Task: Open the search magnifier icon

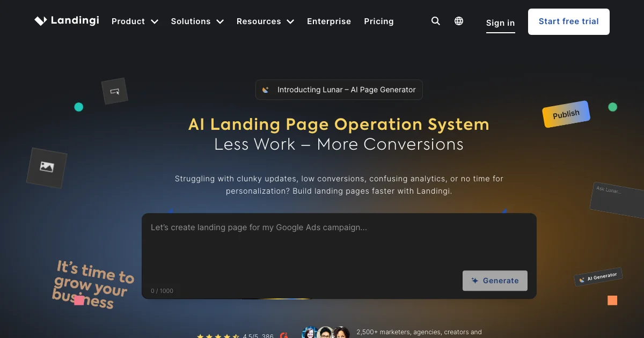Action: 436,21
